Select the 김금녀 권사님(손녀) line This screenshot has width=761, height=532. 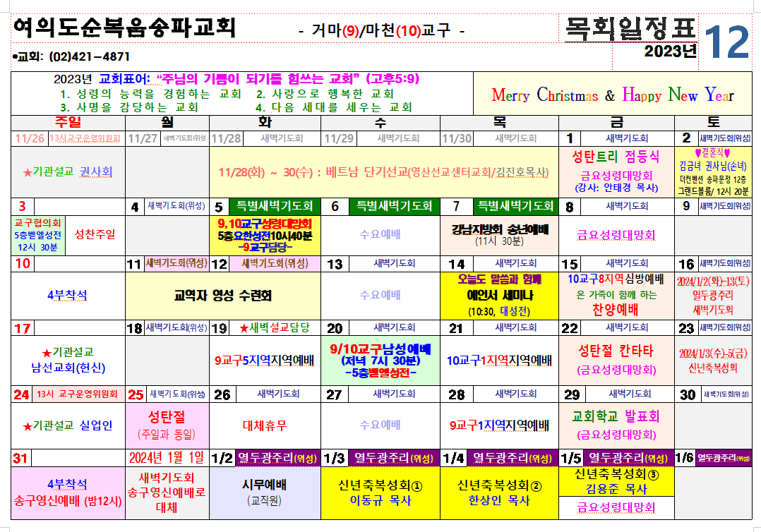pos(713,166)
